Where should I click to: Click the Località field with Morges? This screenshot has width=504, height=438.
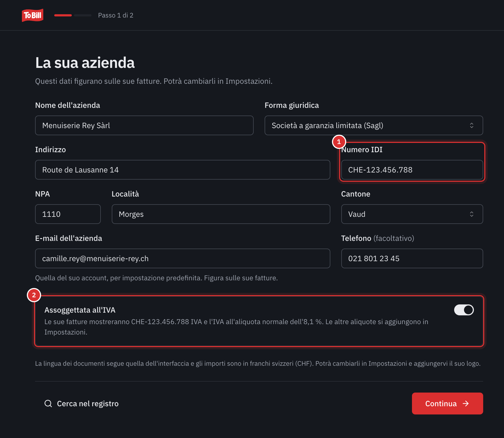click(221, 214)
